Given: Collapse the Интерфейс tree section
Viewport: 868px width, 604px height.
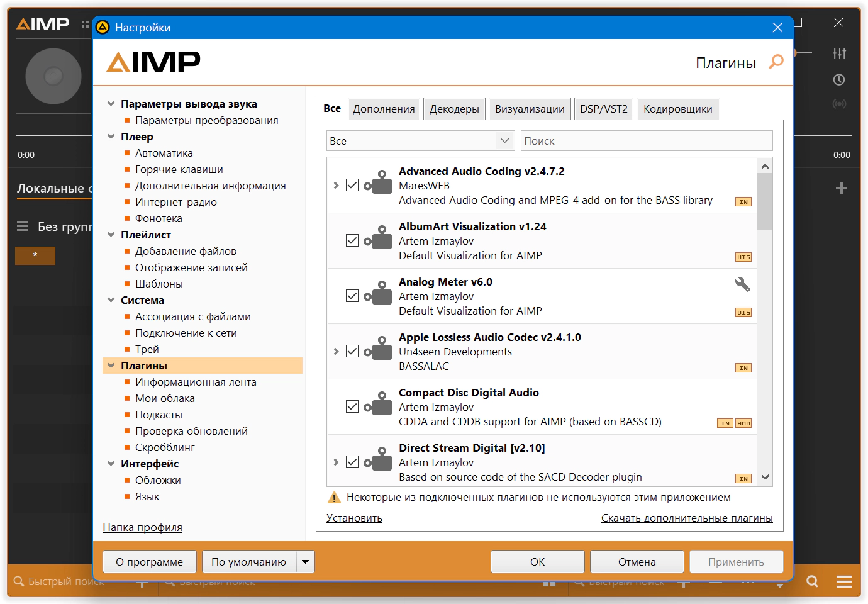Looking at the screenshot, I should [x=111, y=464].
